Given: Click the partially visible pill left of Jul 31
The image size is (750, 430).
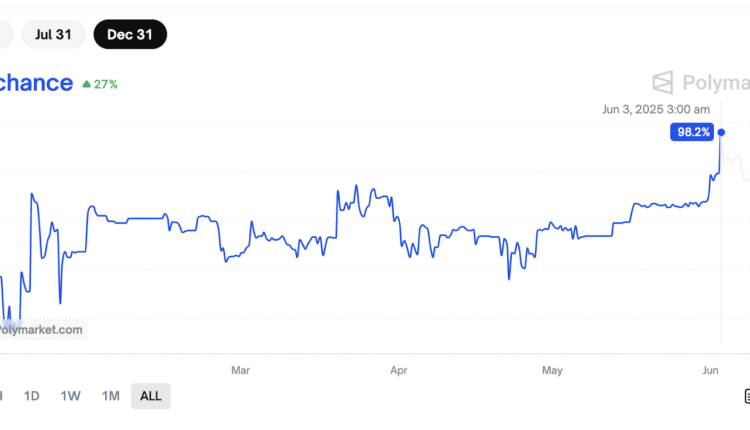Looking at the screenshot, I should point(4,34).
